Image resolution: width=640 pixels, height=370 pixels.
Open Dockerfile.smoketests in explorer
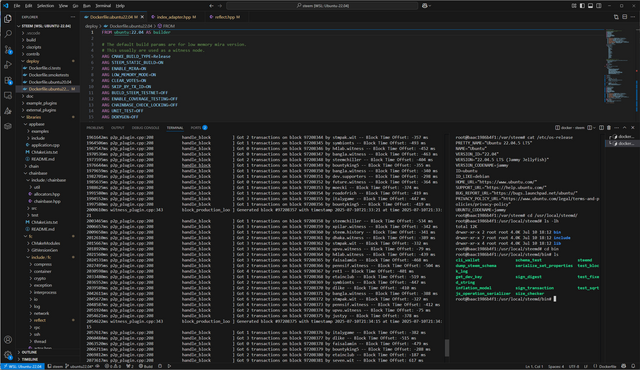[x=49, y=75]
